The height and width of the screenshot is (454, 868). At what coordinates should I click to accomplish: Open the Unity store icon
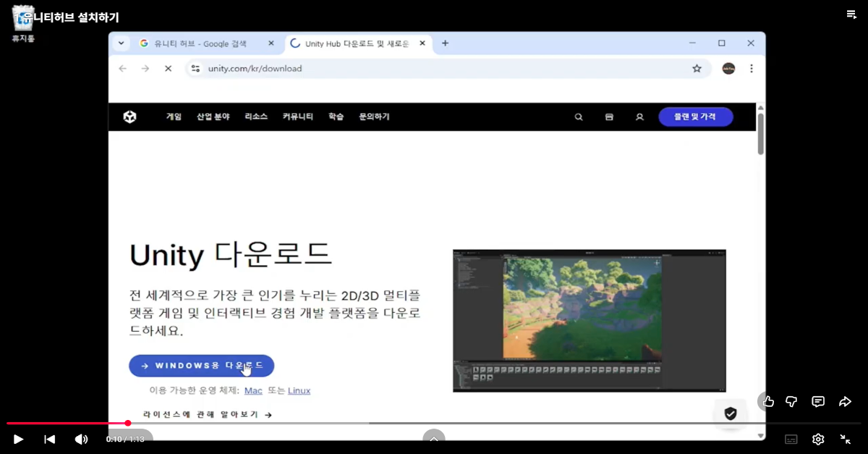[609, 117]
